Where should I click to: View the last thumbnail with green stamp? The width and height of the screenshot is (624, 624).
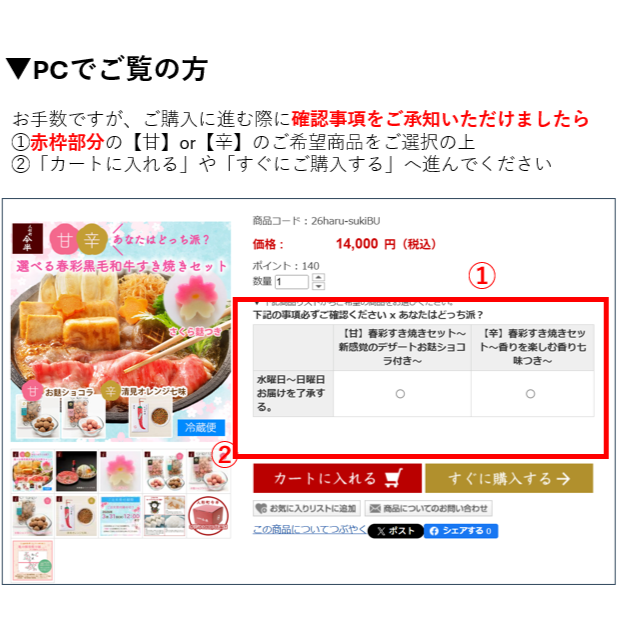[33, 560]
